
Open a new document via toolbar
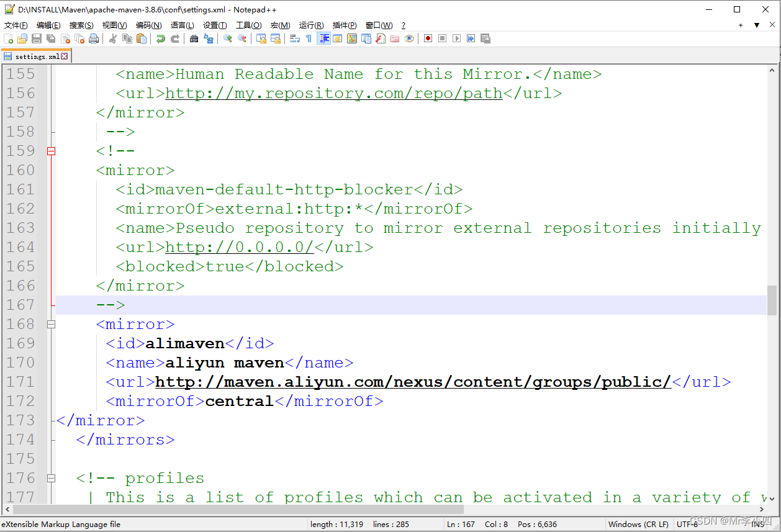coord(9,38)
